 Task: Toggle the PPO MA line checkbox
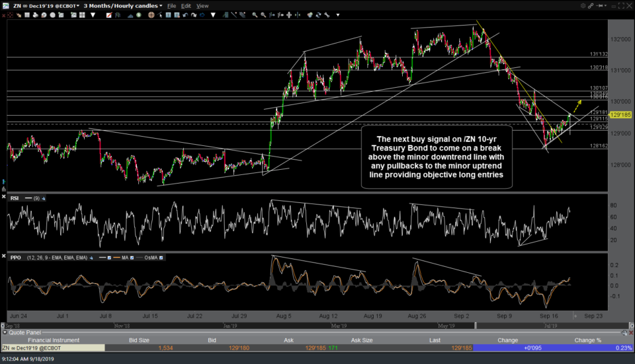[x=132, y=258]
